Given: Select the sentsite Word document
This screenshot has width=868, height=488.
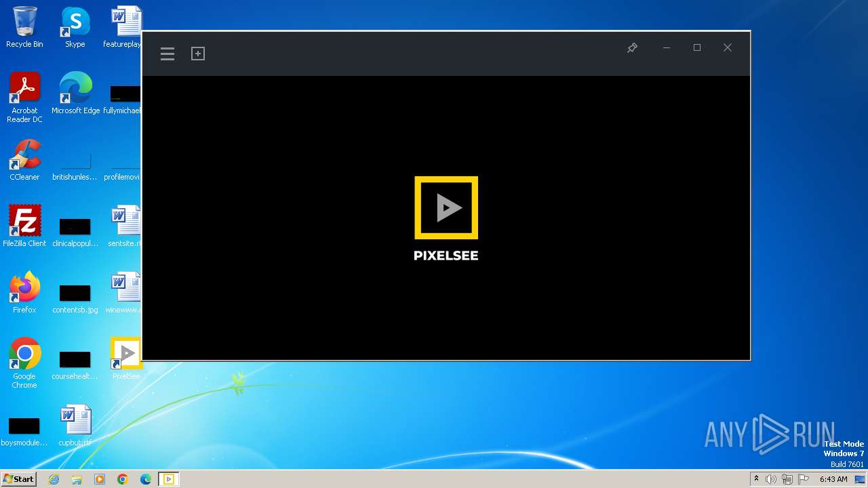Looking at the screenshot, I should pyautogui.click(x=125, y=226).
